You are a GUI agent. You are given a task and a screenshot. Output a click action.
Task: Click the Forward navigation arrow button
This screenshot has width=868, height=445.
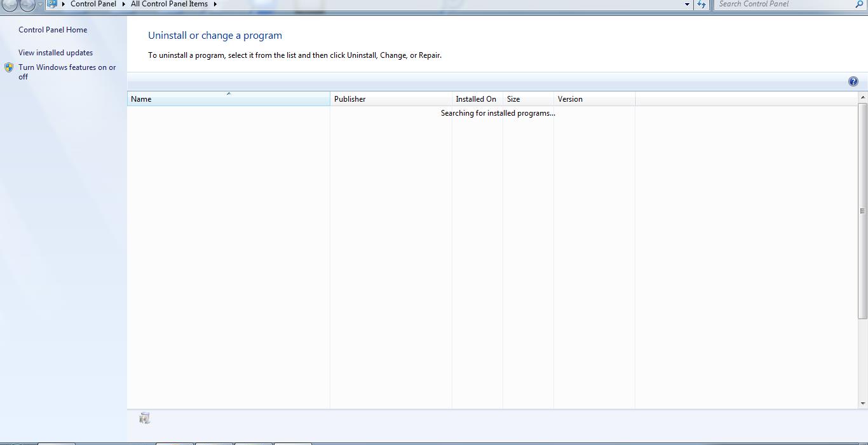pos(27,5)
